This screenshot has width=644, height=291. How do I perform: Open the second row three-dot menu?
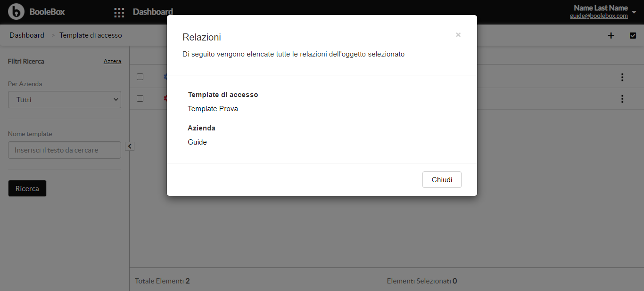tap(622, 99)
